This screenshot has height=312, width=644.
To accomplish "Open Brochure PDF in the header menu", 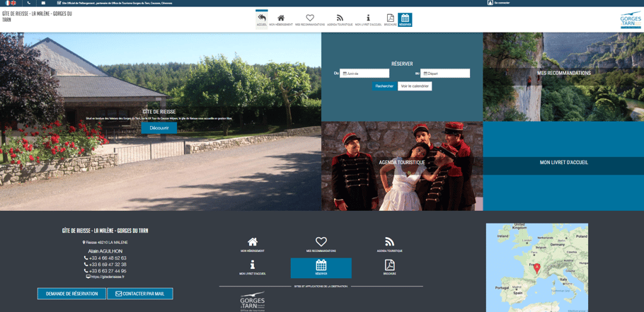I will click(x=390, y=20).
